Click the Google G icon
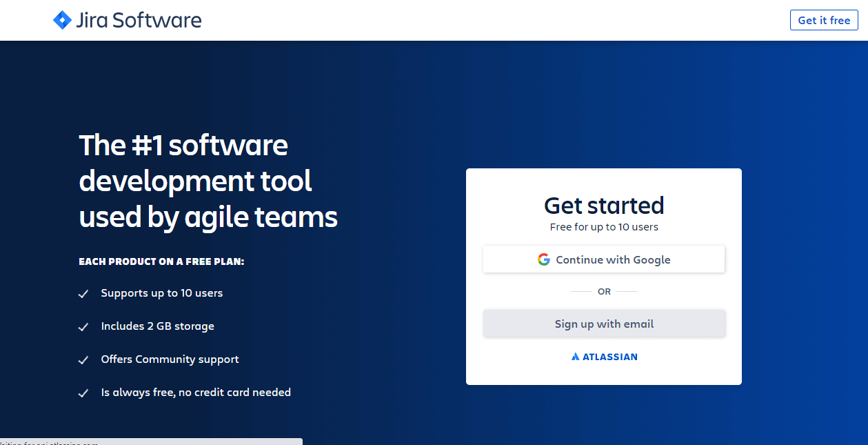Image resolution: width=868 pixels, height=445 pixels. (x=544, y=259)
